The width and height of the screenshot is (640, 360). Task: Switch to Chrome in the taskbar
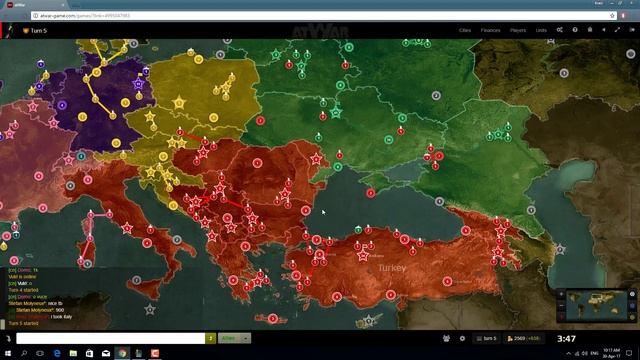click(x=122, y=353)
